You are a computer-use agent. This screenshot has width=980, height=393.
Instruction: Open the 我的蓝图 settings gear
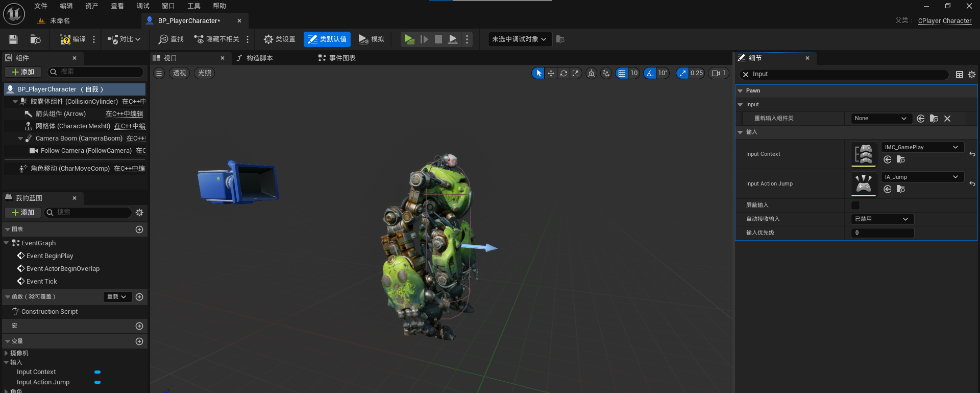tap(139, 213)
